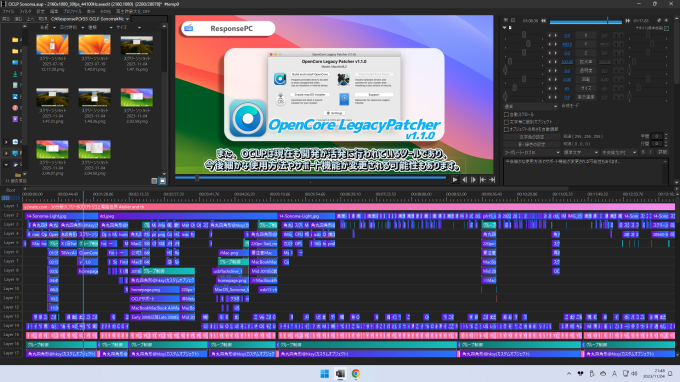The image size is (680, 382).
Task: Open the フィルタ menu
Action: [25, 11]
